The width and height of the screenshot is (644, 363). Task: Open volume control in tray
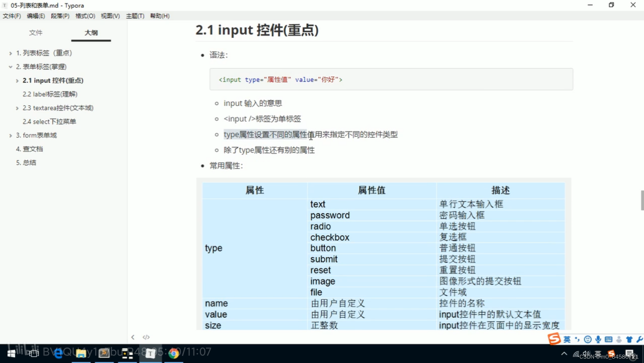(587, 354)
